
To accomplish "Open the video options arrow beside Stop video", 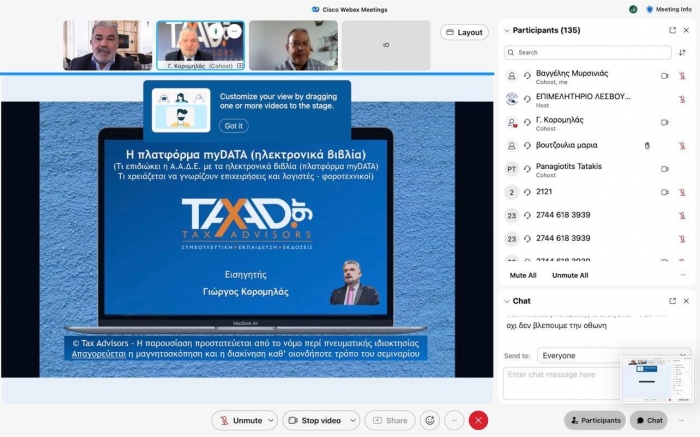I will tap(351, 421).
